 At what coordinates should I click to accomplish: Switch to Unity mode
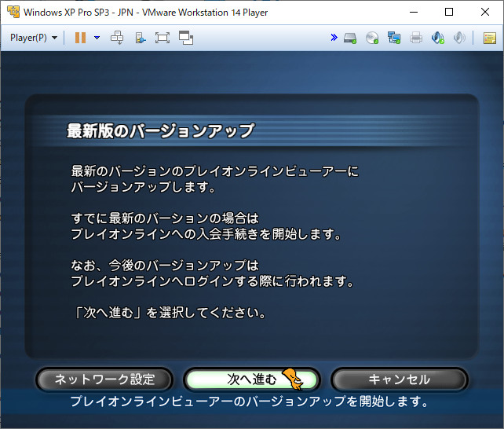point(186,38)
